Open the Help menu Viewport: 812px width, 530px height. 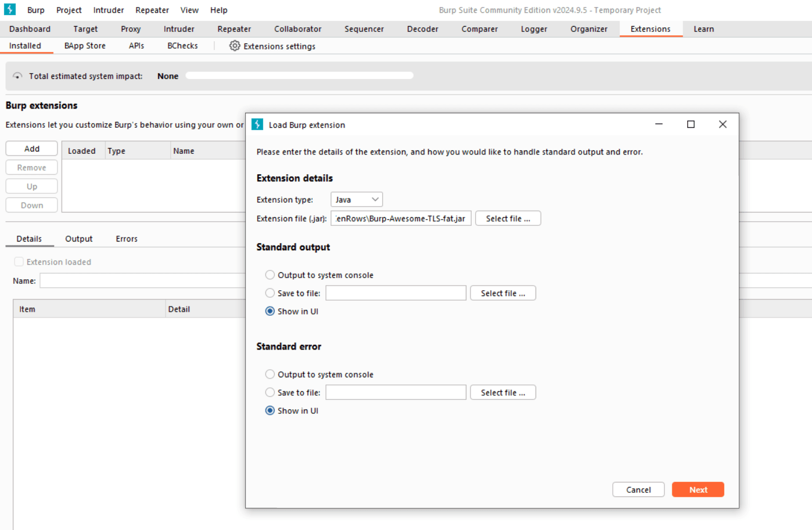click(219, 10)
